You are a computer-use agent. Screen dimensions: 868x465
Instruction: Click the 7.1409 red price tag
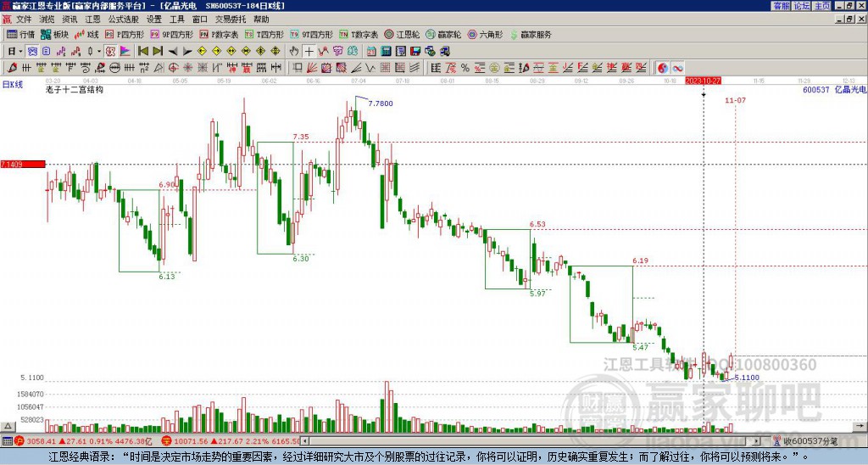click(23, 164)
